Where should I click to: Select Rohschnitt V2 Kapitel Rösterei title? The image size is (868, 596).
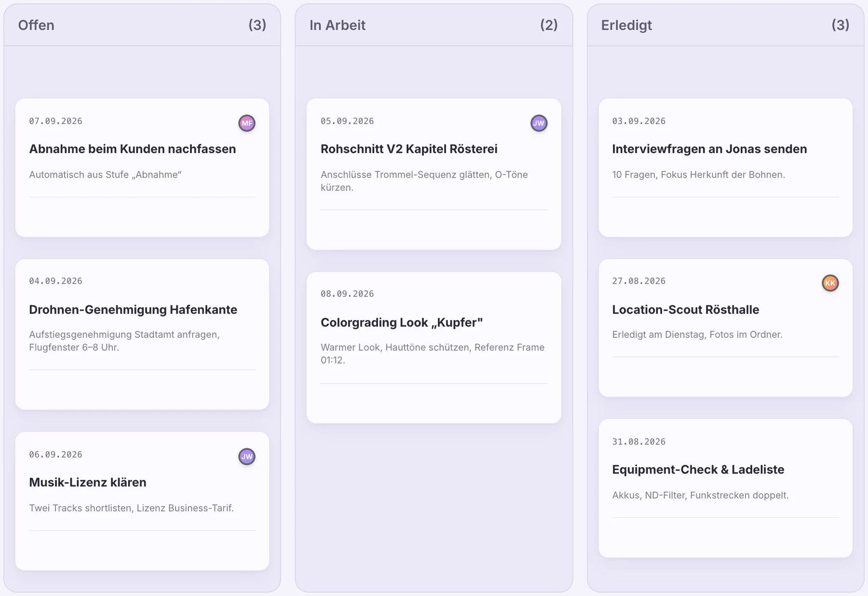[x=409, y=149]
